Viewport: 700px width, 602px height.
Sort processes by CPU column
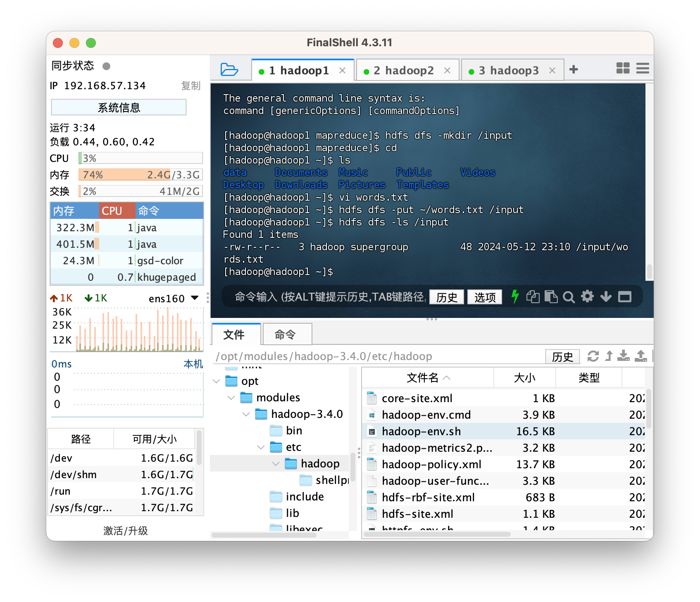[x=117, y=211]
